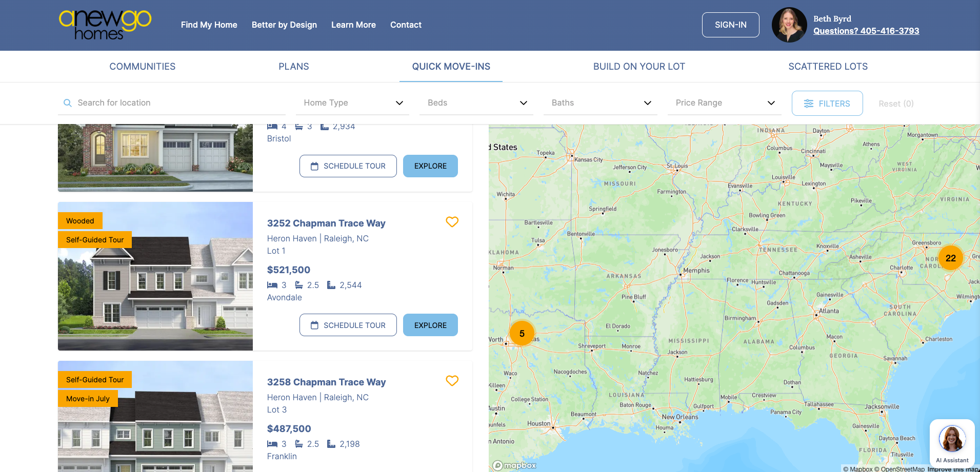Open the Beds dropdown
This screenshot has height=472, width=980.
(476, 103)
